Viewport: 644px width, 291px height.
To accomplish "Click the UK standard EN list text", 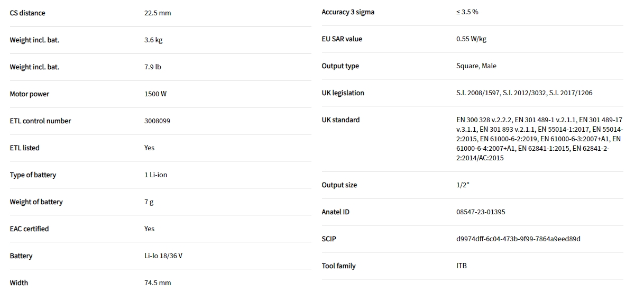I will pyautogui.click(x=539, y=139).
